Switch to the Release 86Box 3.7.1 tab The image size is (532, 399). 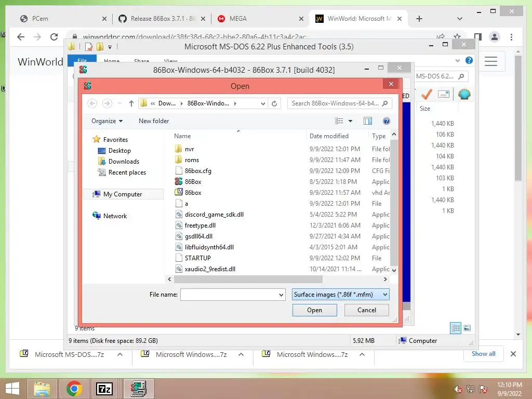tap(162, 19)
